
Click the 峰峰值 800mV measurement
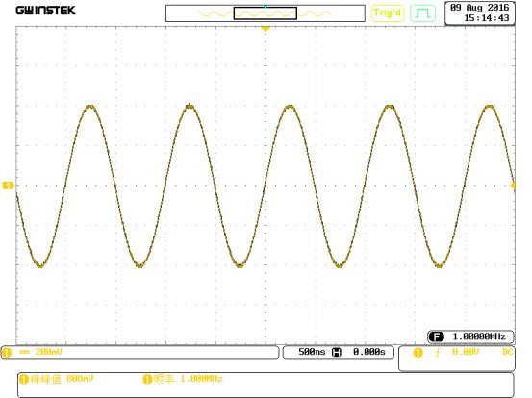point(62,379)
